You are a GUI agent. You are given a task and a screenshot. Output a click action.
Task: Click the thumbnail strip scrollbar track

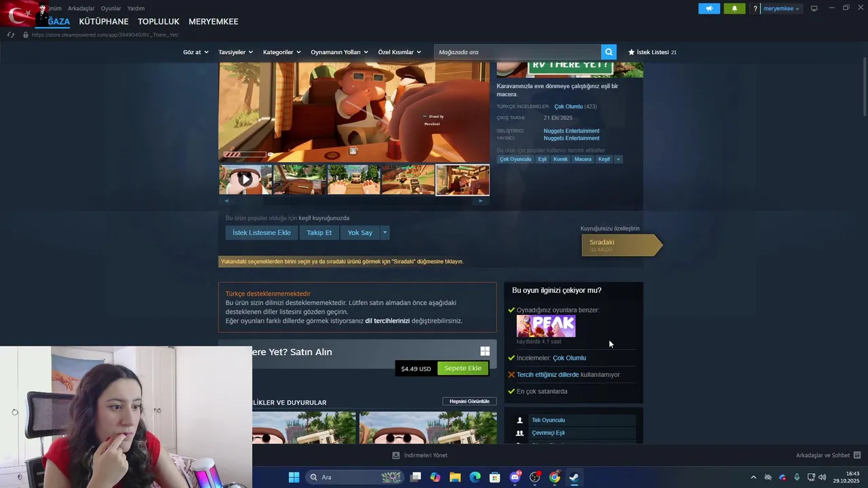[353, 201]
